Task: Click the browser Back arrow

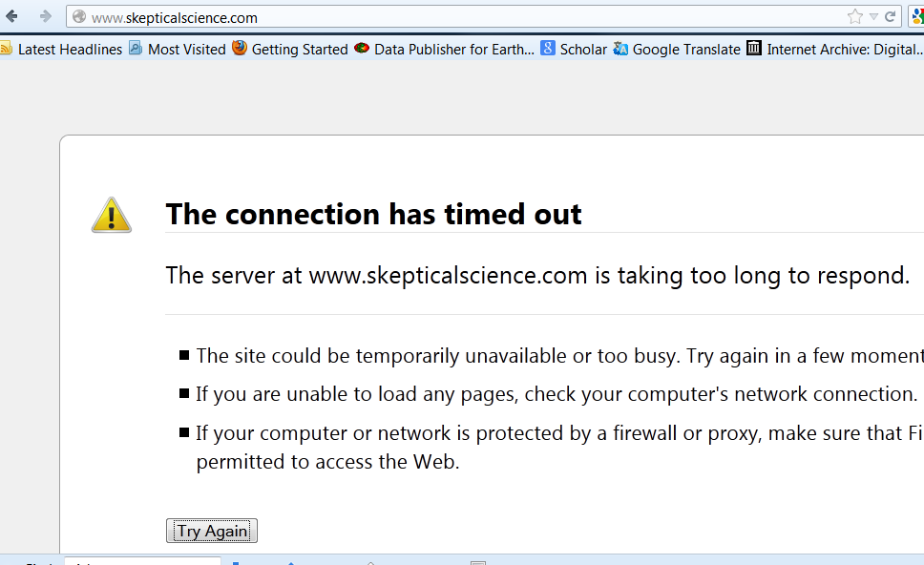Action: (x=12, y=16)
